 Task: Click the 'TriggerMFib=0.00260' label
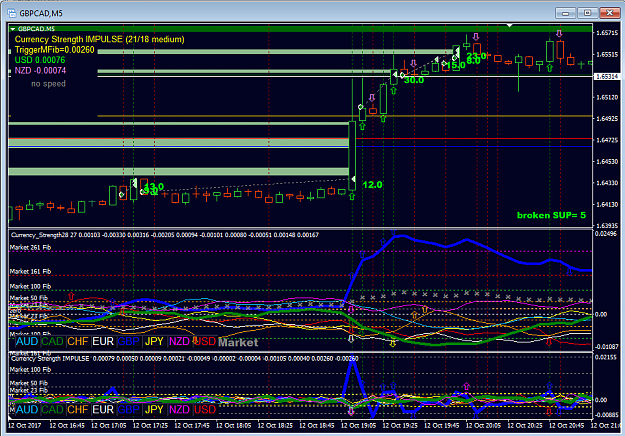tap(55, 50)
